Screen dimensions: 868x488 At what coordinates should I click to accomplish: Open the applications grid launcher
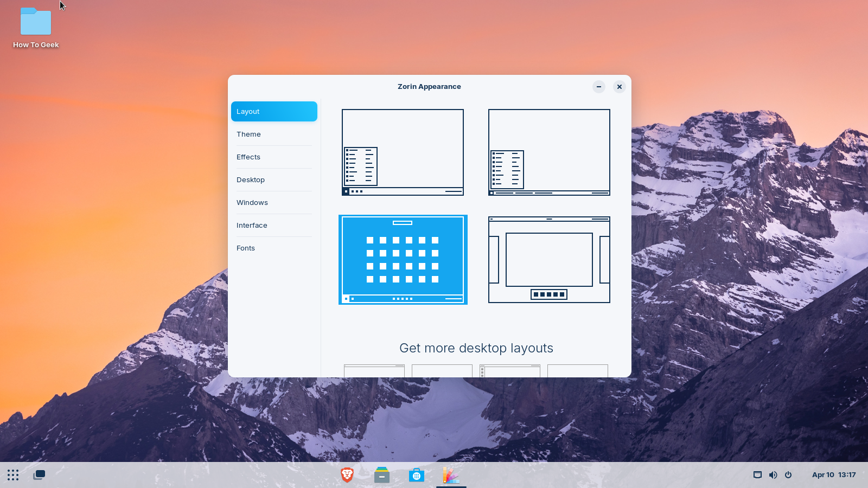pyautogui.click(x=13, y=474)
